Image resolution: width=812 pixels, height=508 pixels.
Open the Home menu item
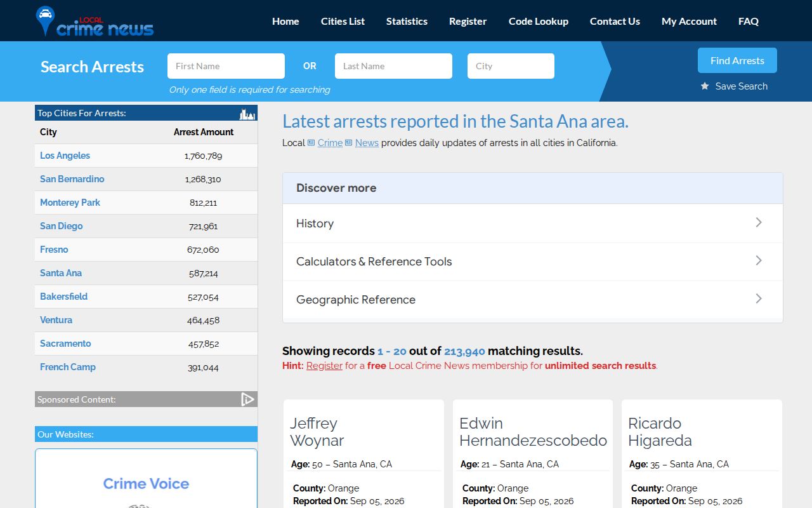point(285,21)
